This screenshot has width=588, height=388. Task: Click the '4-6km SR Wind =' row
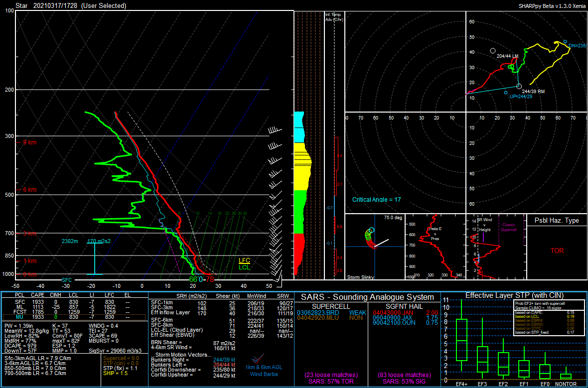193,348
